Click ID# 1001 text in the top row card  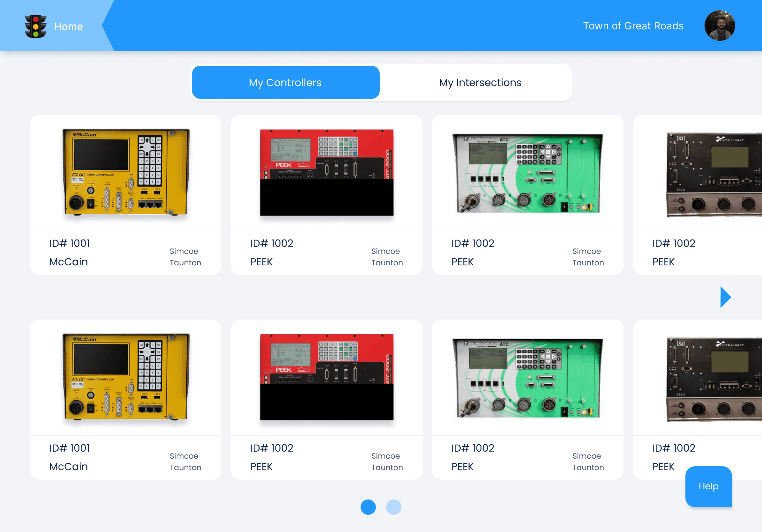click(69, 243)
